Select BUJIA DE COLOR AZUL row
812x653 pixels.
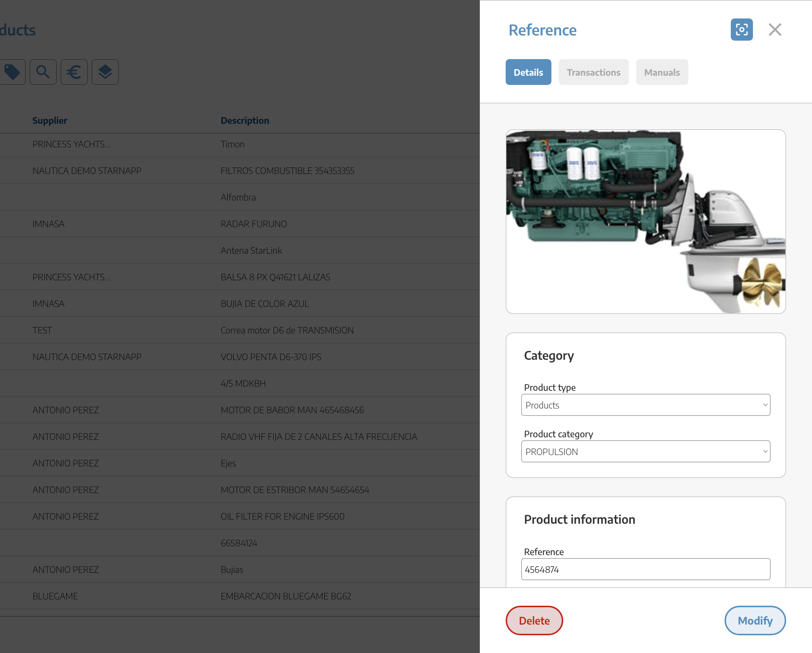(240, 304)
